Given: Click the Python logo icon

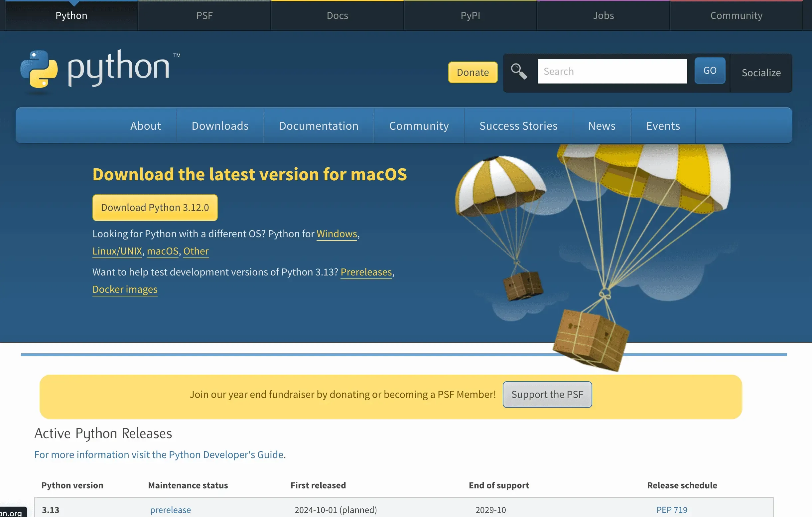Looking at the screenshot, I should point(39,69).
